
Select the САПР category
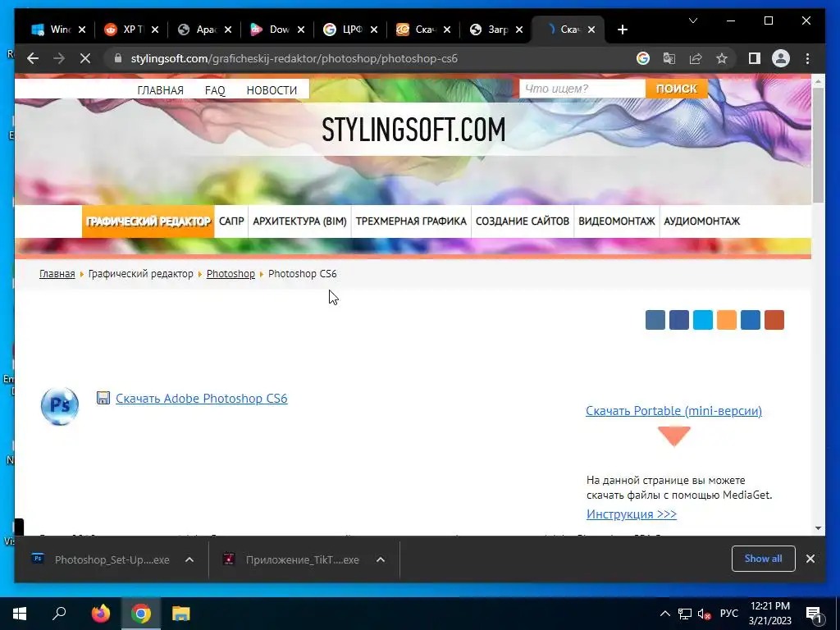[x=231, y=221]
